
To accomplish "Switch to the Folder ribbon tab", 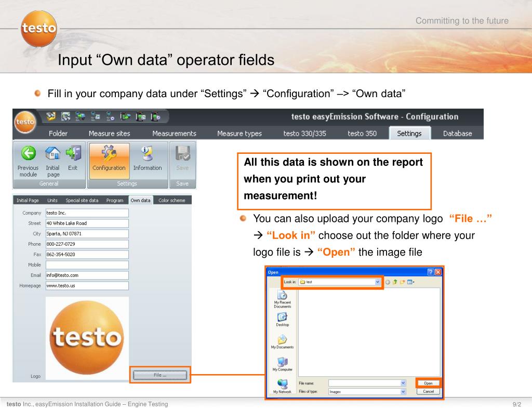I will point(58,134).
